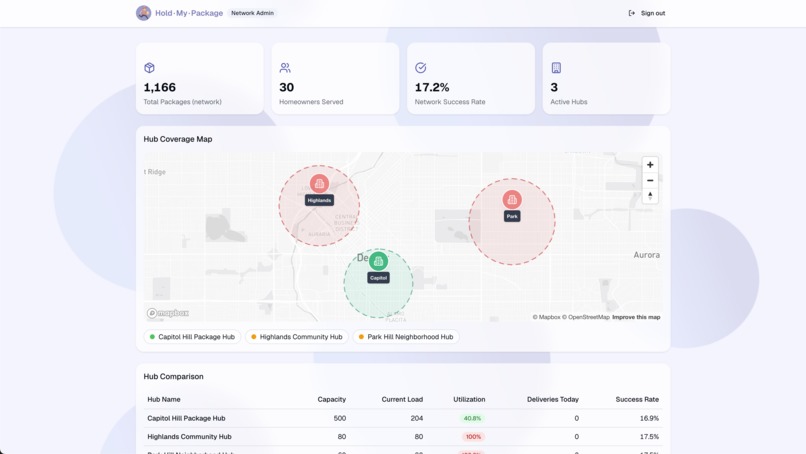Click the Hub Name column header
This screenshot has width=806, height=454.
pyautogui.click(x=164, y=399)
